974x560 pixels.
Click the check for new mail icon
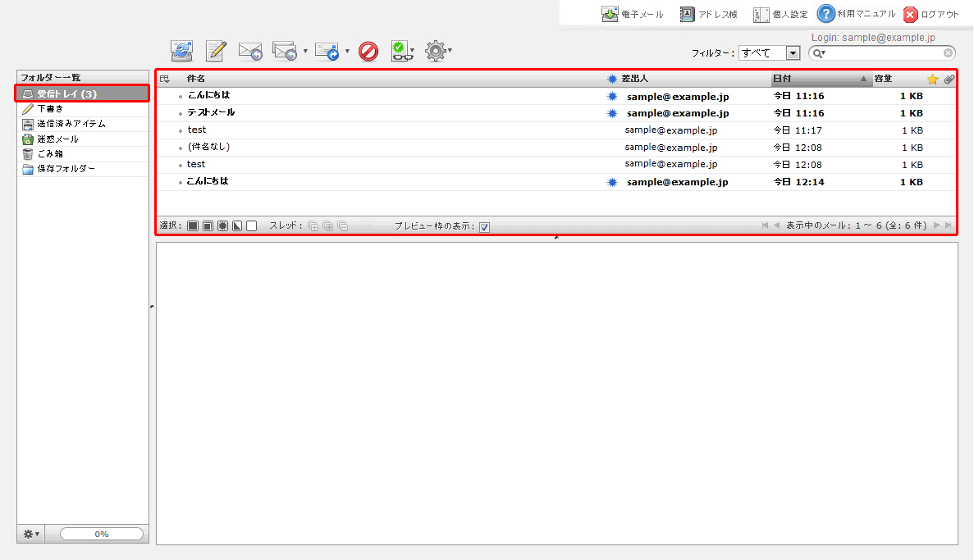[x=181, y=51]
